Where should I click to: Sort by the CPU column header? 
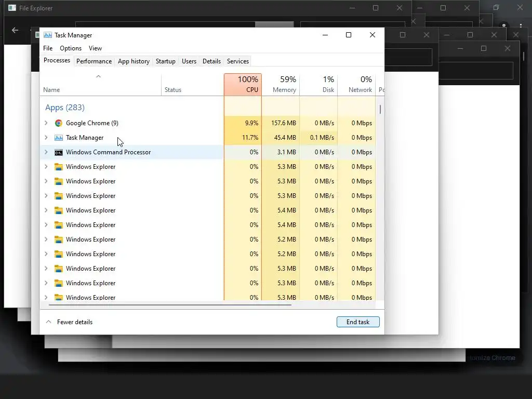coord(243,85)
